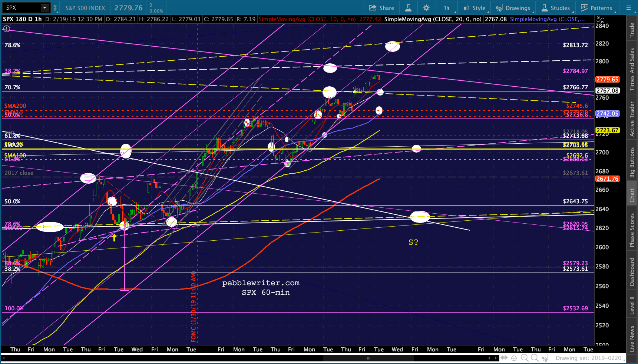Screen dimensions: 638x364
Task: Click the $2643.75 level label
Action: pyautogui.click(x=575, y=201)
